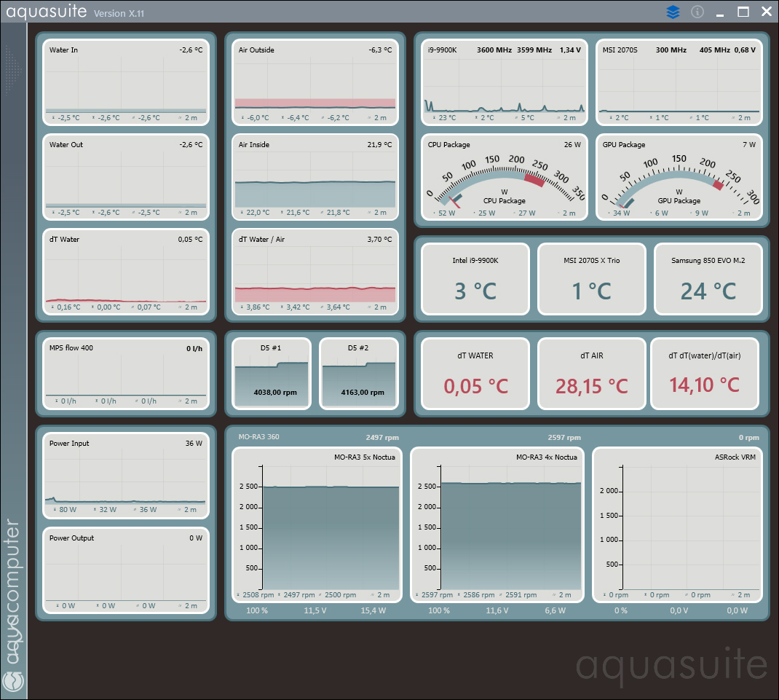Select the D5 #1 pump tile

coord(272,374)
